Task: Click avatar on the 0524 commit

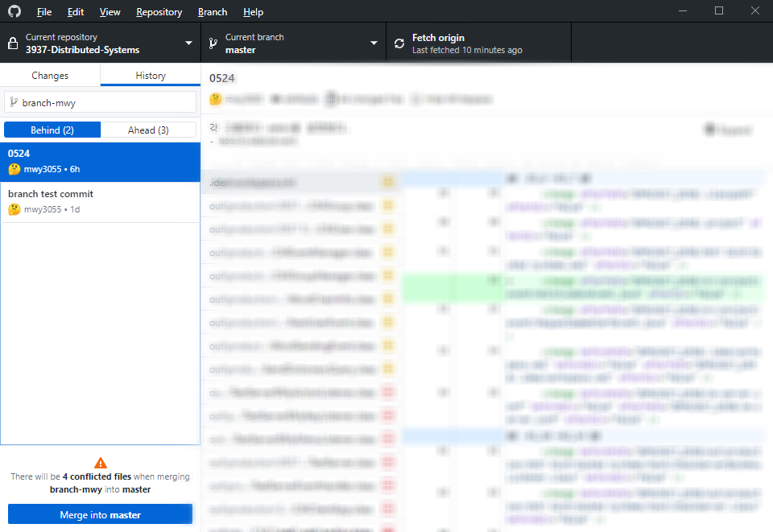Action: click(x=14, y=169)
